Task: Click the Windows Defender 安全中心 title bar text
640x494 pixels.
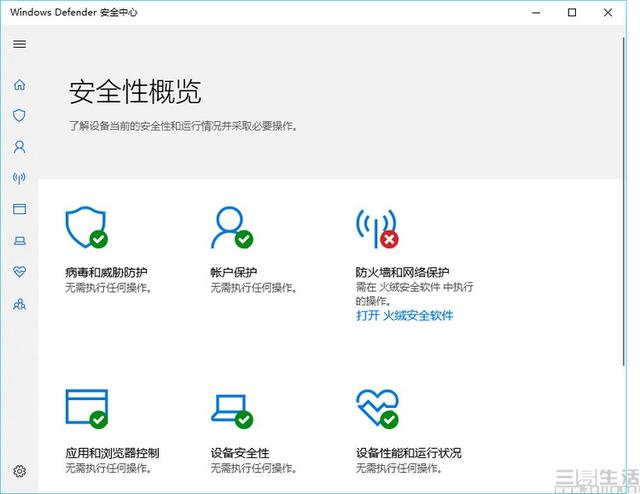Action: (x=74, y=12)
